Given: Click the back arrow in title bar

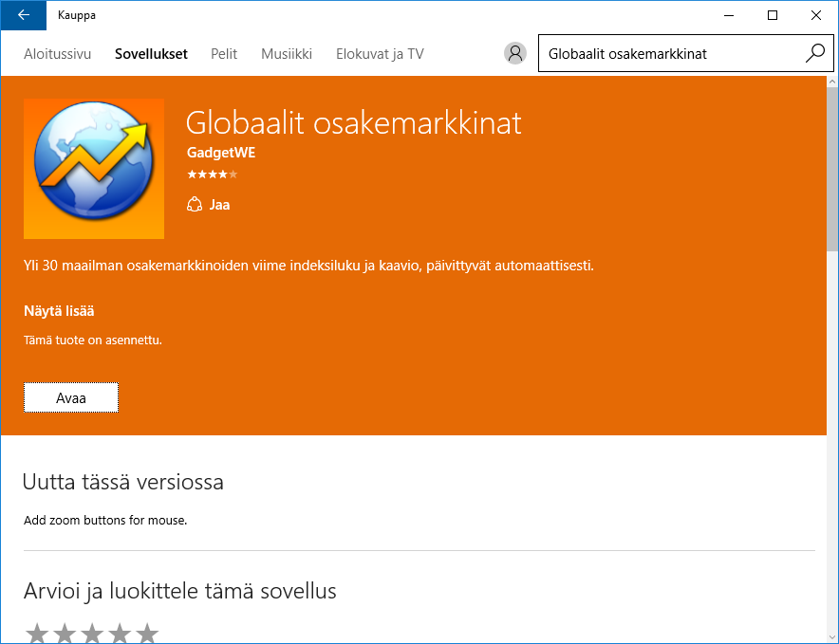Looking at the screenshot, I should (x=24, y=15).
